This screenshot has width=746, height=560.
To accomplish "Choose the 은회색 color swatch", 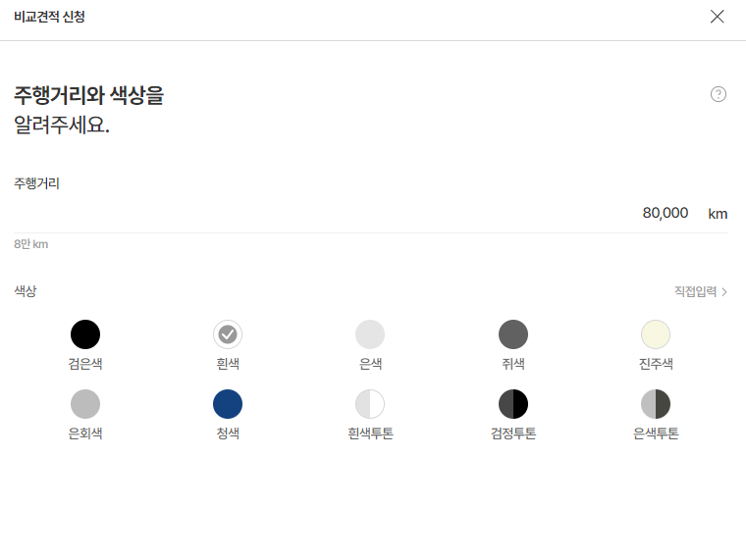I will (85, 404).
